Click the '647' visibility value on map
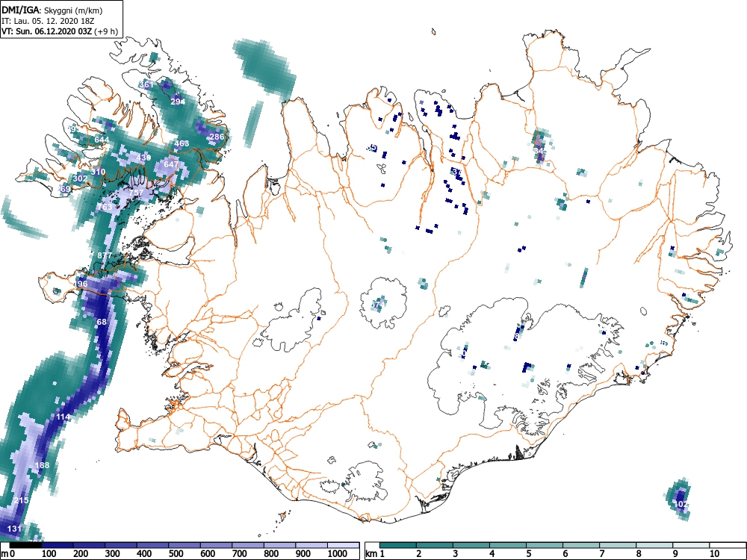 coord(171,164)
